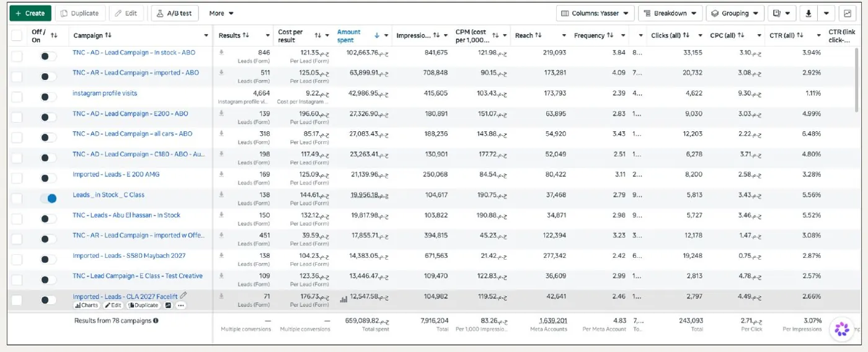The width and height of the screenshot is (868, 352).
Task: Click the export download arrow icon
Action: 808,13
